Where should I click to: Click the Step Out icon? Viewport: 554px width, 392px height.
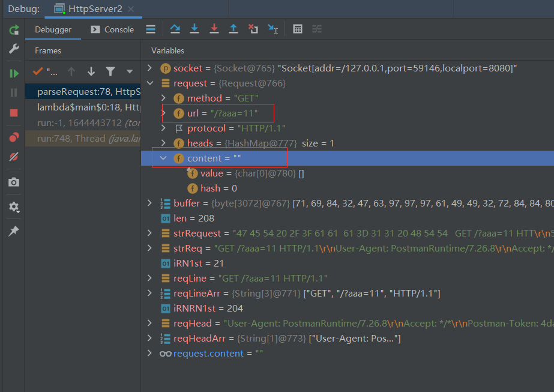pyautogui.click(x=233, y=29)
